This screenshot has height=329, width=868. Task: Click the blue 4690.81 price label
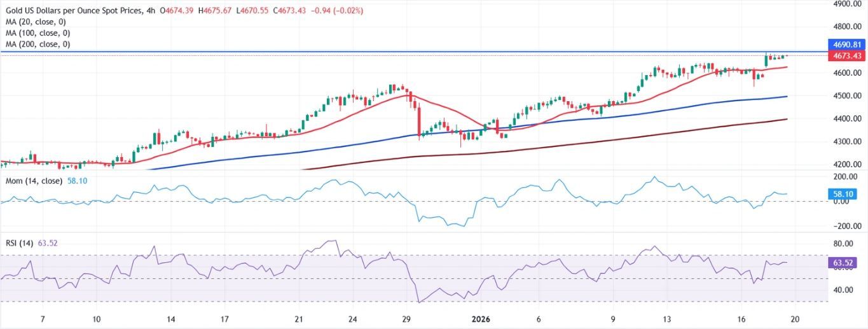click(x=847, y=45)
